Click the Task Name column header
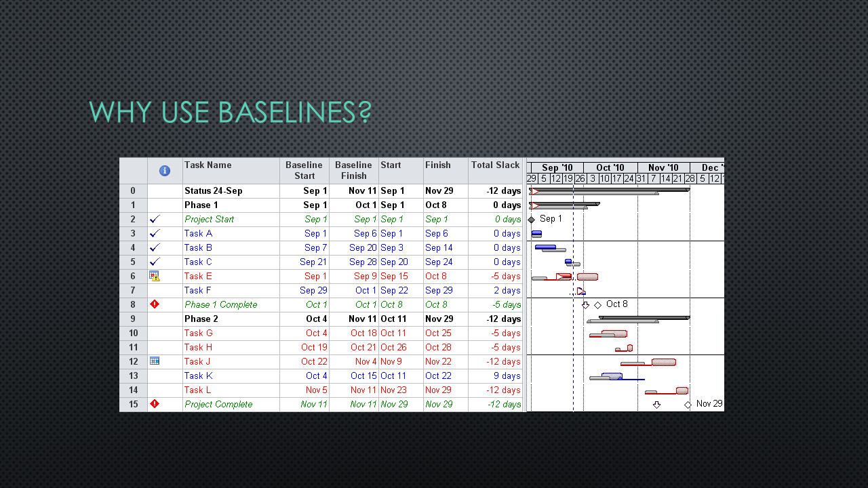 point(231,171)
